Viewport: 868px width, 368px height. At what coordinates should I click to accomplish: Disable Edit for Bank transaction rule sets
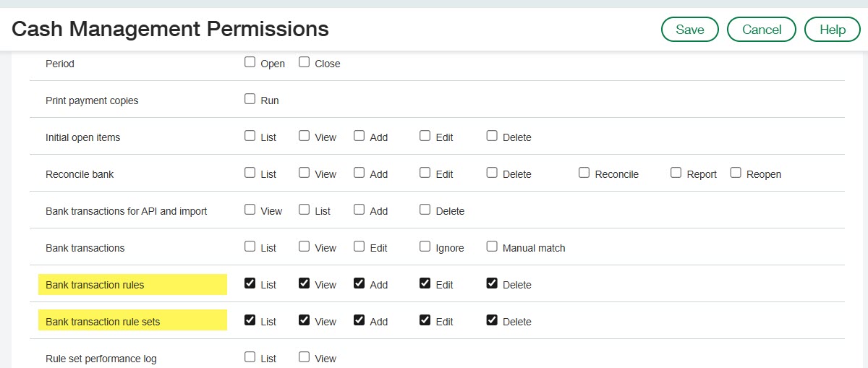(425, 320)
